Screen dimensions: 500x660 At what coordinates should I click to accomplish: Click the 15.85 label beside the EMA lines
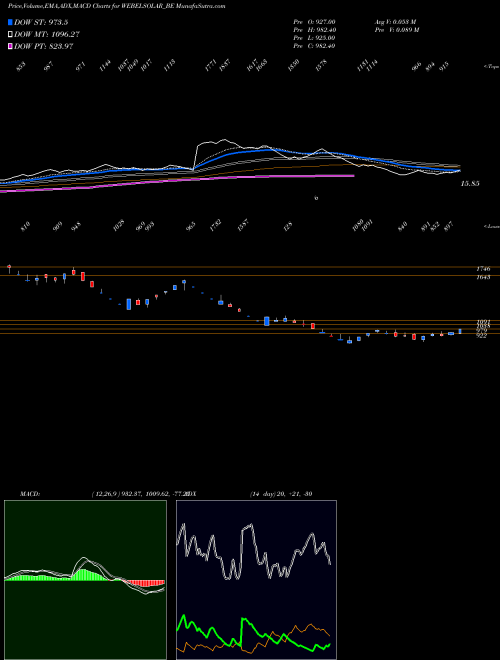click(470, 184)
